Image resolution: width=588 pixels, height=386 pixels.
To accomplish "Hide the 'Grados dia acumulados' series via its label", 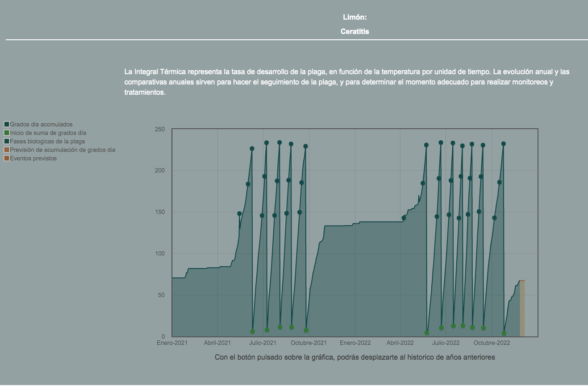I will [x=41, y=124].
